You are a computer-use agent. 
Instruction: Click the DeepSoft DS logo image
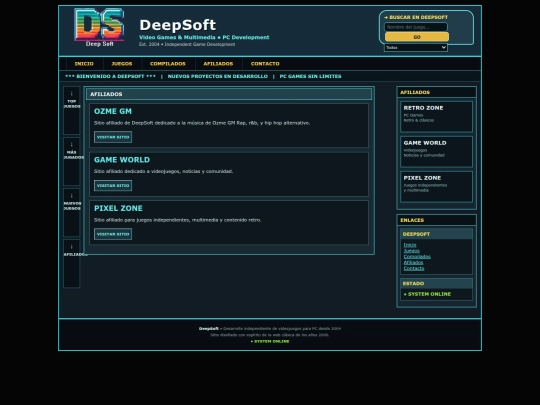[99, 27]
